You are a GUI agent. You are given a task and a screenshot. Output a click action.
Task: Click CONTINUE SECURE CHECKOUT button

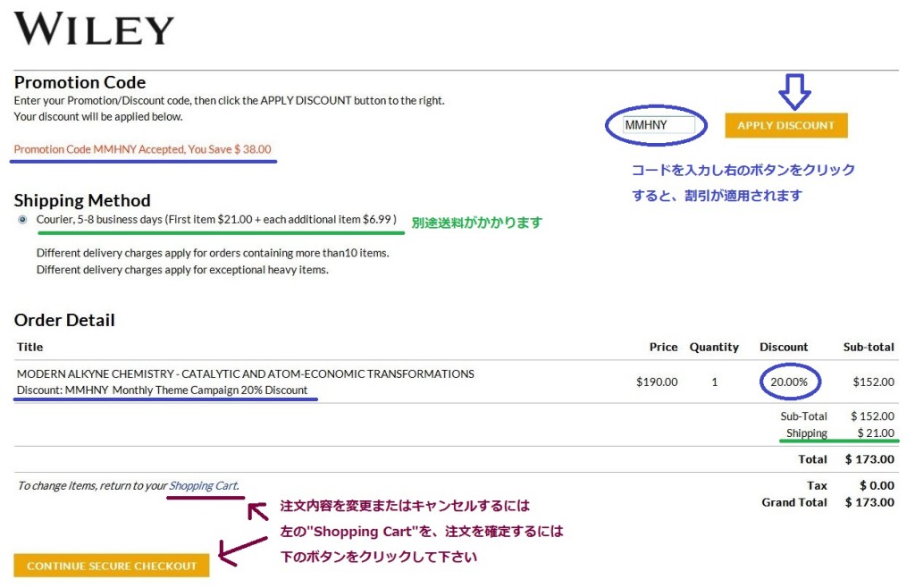point(112,566)
